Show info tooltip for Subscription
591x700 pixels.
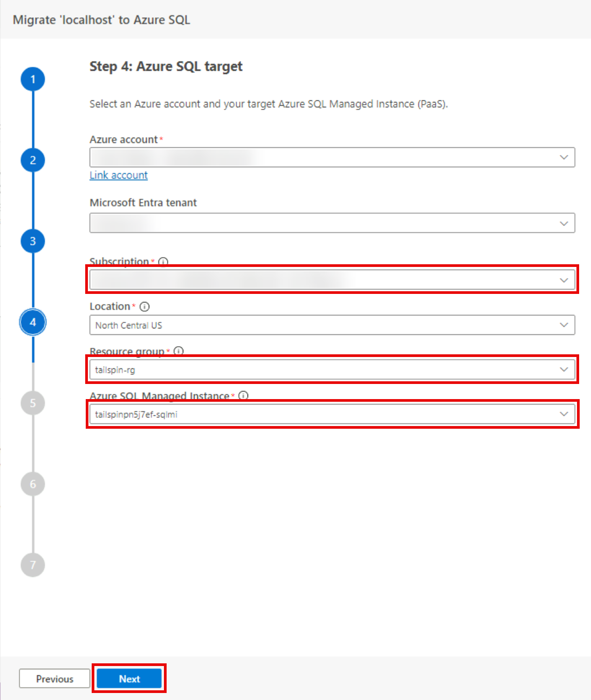(163, 262)
